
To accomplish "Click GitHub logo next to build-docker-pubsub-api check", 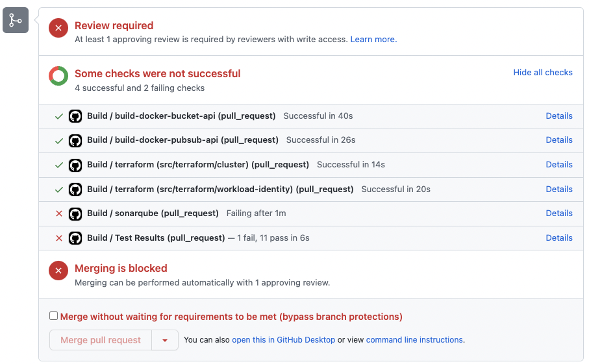I will [75, 141].
